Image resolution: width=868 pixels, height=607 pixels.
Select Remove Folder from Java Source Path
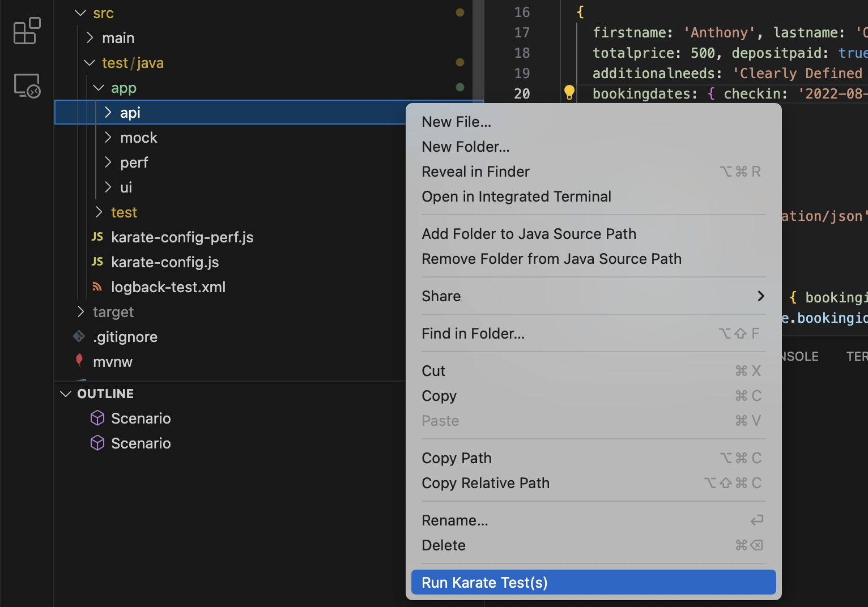pos(593,259)
